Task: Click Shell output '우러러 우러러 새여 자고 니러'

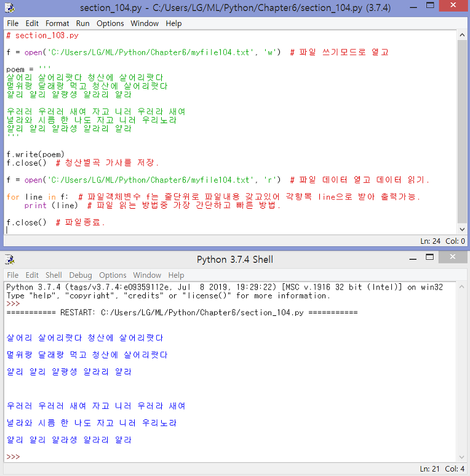Action: pos(96,406)
